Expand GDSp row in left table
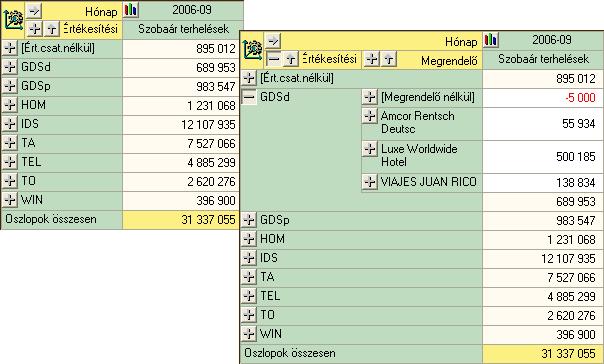The width and height of the screenshot is (604, 364). click(x=10, y=86)
